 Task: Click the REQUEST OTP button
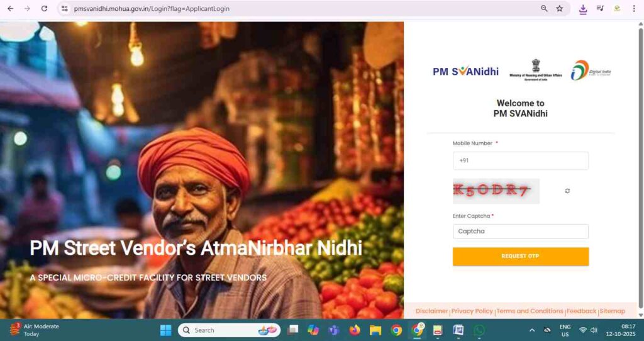tap(520, 256)
